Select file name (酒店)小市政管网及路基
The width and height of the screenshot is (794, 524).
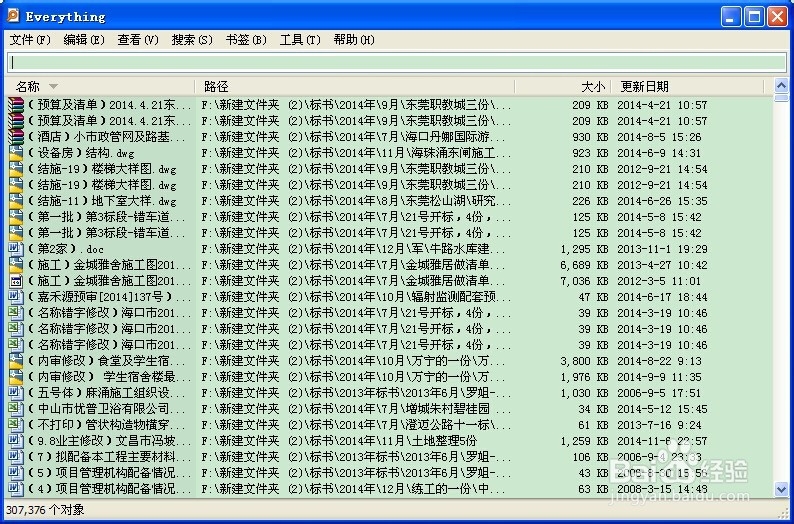coord(106,137)
